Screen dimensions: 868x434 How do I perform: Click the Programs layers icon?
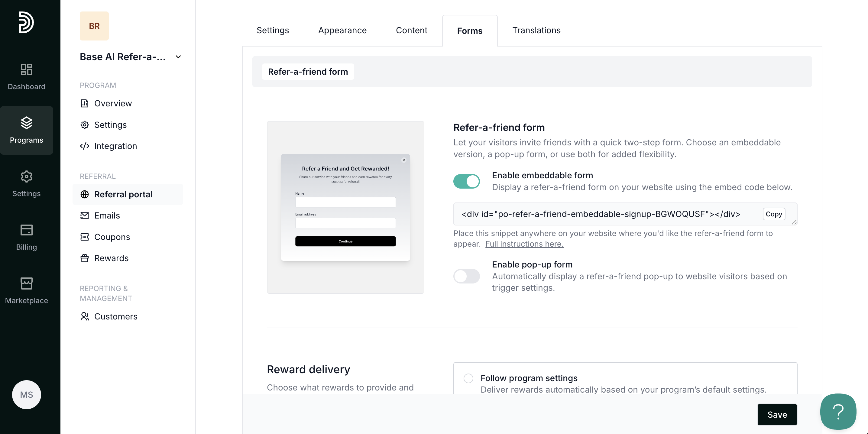[x=26, y=123]
